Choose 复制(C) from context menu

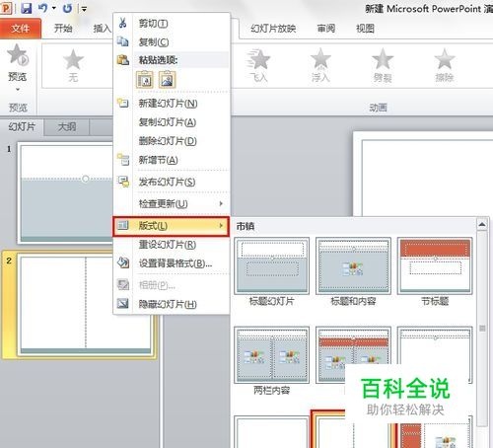coord(171,42)
